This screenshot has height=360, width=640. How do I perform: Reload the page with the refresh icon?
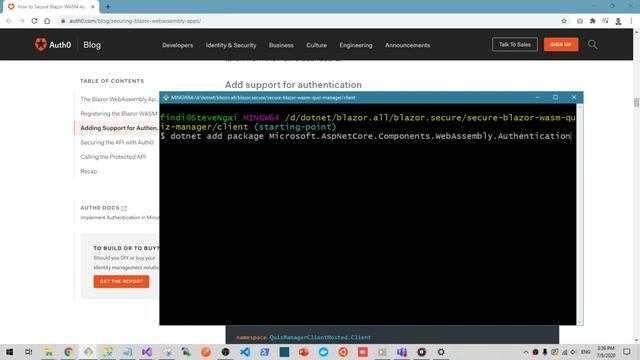point(34,21)
